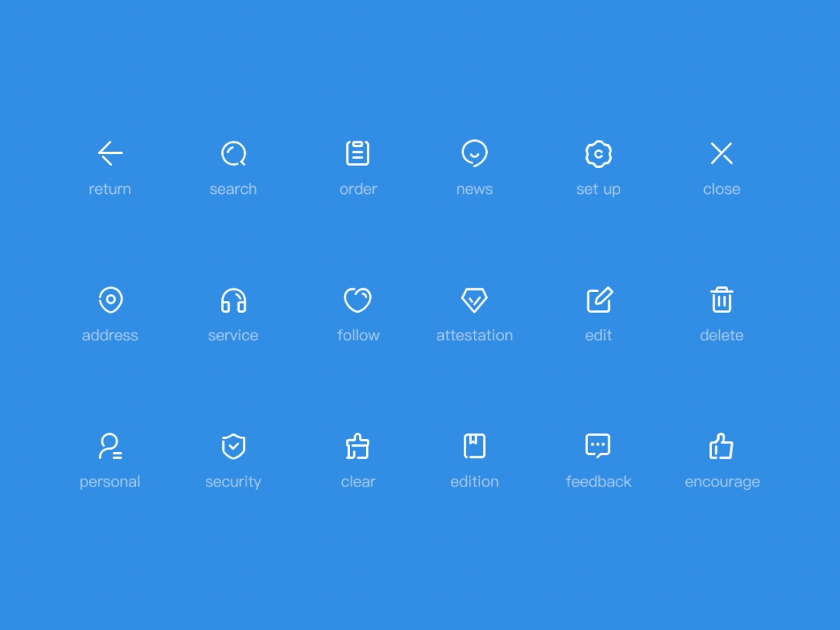840x630 pixels.
Task: Click the service headphones icon
Action: (234, 300)
